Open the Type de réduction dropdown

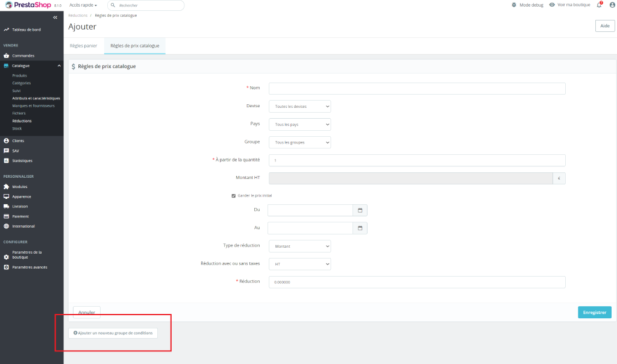pos(300,246)
